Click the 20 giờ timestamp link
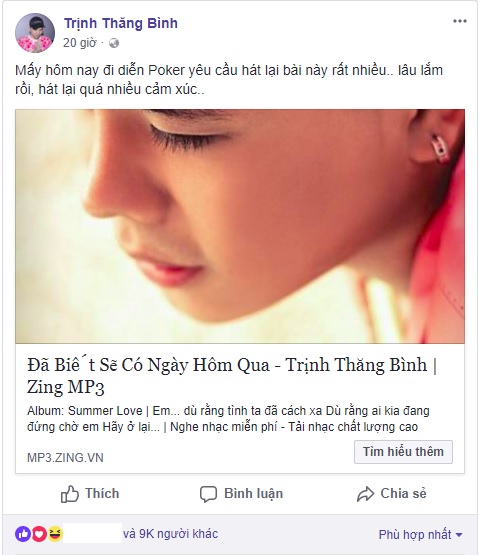The height and width of the screenshot is (555, 478). click(80, 43)
